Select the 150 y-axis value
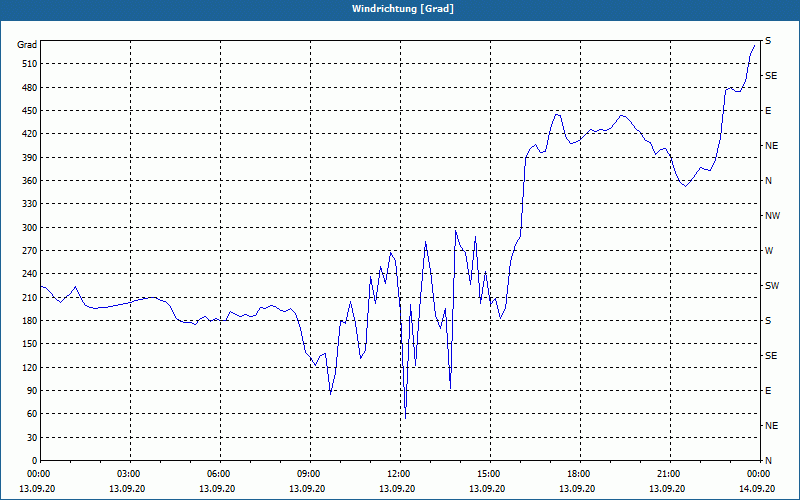Image resolution: width=800 pixels, height=500 pixels. tap(29, 344)
